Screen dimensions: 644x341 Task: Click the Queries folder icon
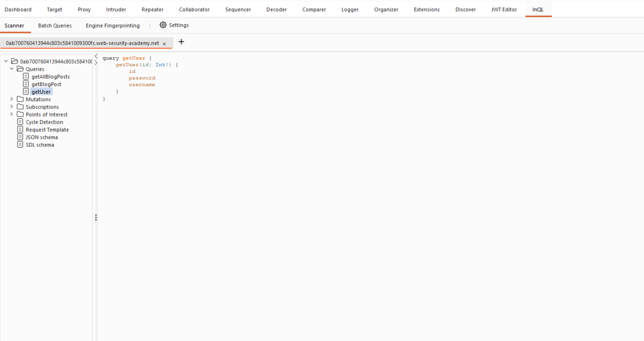point(20,69)
